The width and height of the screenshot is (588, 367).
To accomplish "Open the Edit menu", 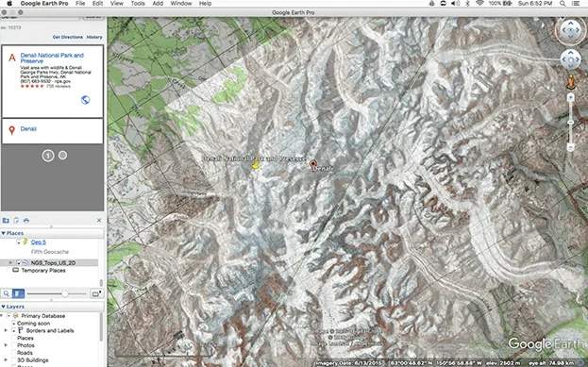I will point(97,4).
